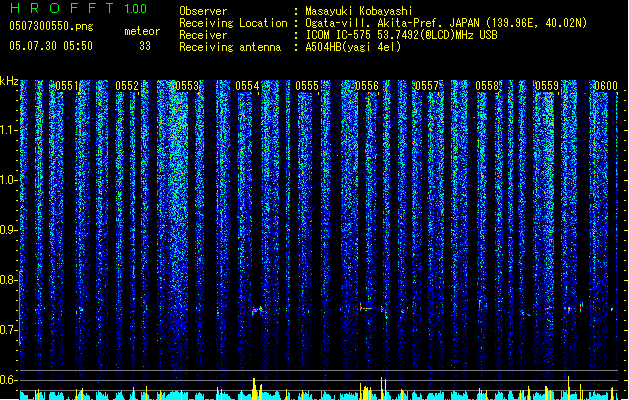Click the HROFFT 1.0.0 title text
This screenshot has width=629, height=400.
click(78, 8)
